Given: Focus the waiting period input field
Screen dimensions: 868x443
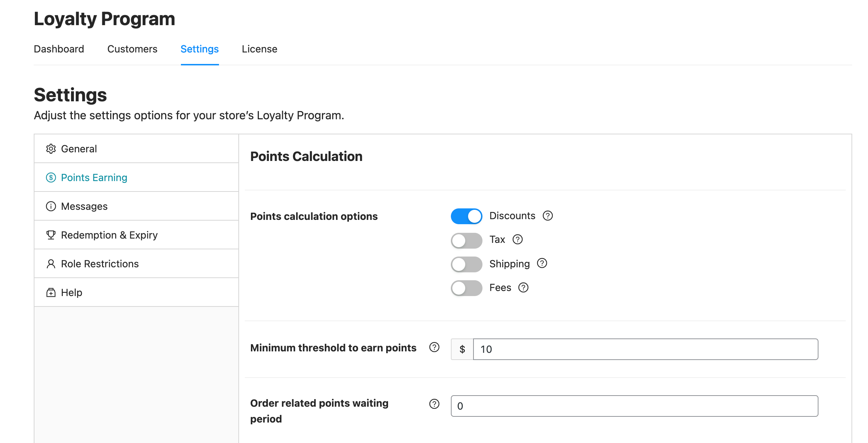Looking at the screenshot, I should 634,406.
